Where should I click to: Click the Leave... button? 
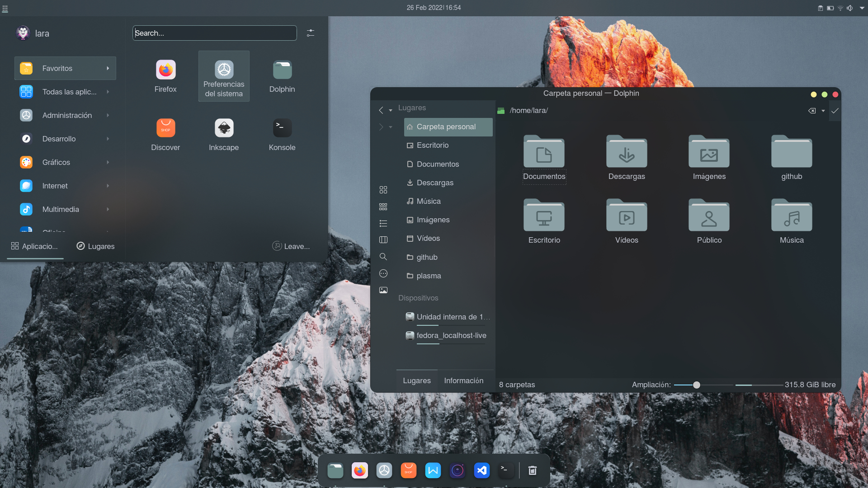coord(291,246)
